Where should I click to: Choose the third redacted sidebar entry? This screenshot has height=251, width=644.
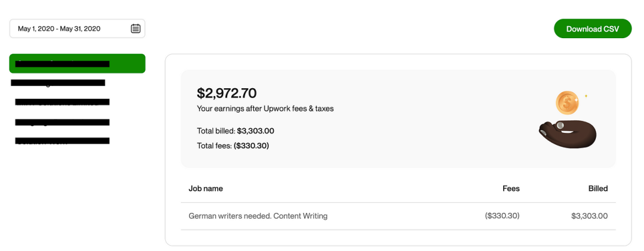pos(62,103)
